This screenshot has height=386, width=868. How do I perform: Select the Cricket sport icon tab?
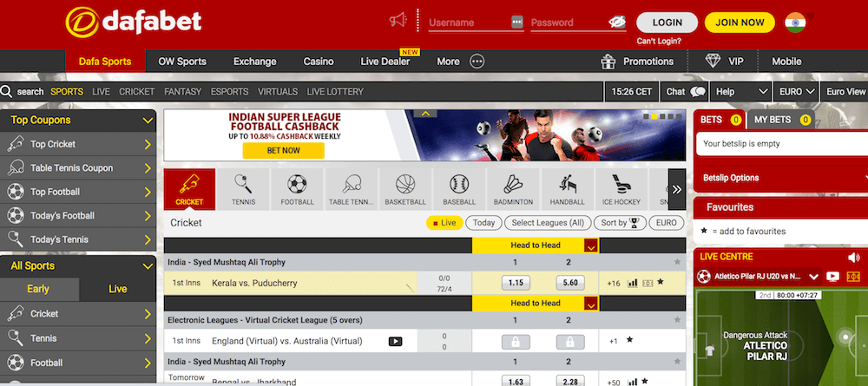pos(189,189)
